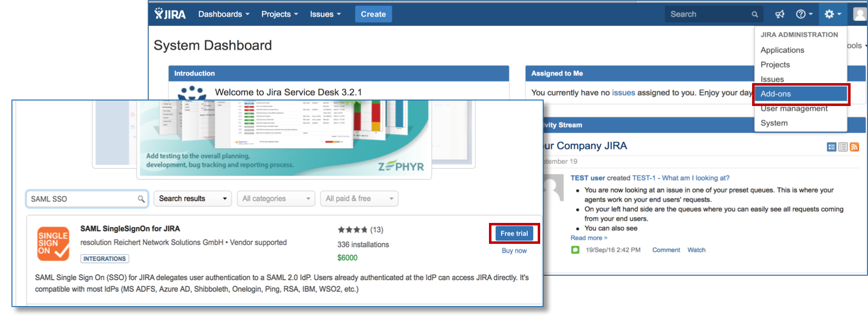Click the Watch link in activity stream
The image size is (868, 316).
click(696, 250)
